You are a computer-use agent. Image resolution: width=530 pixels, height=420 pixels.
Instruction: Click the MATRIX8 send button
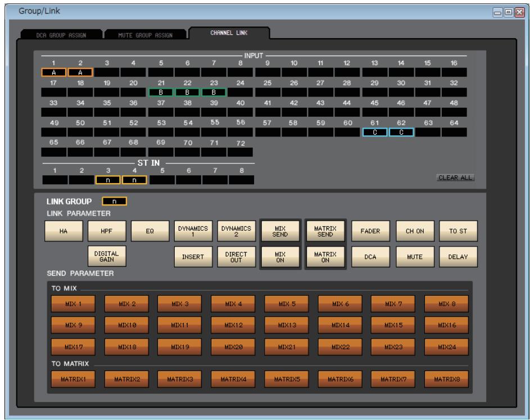446,379
